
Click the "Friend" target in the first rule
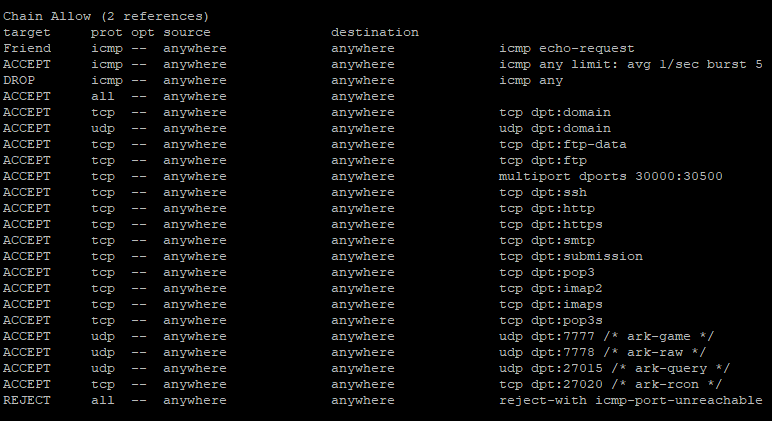coord(27,48)
